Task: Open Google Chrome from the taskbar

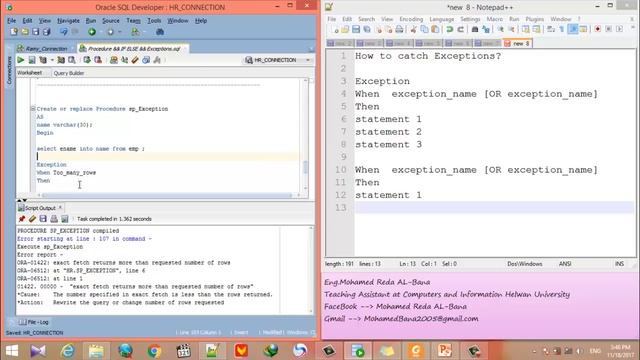Action: point(154,351)
